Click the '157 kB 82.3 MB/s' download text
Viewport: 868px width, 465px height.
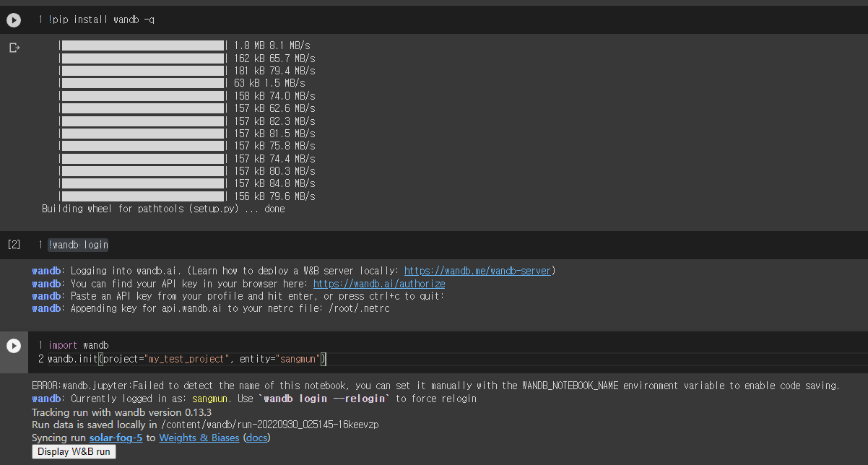274,121
